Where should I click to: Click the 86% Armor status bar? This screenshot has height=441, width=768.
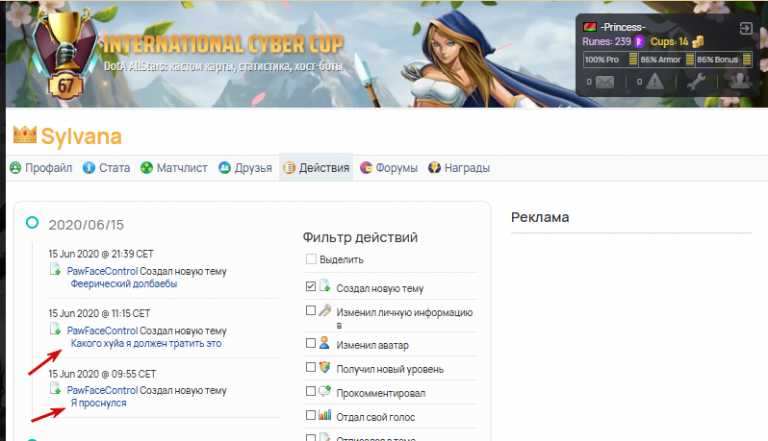click(x=667, y=59)
